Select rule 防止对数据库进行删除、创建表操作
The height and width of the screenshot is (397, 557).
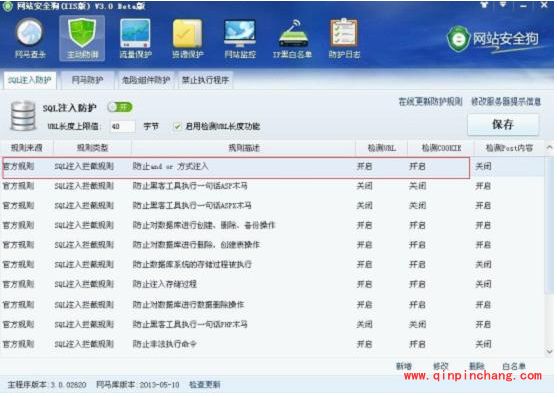click(272, 245)
